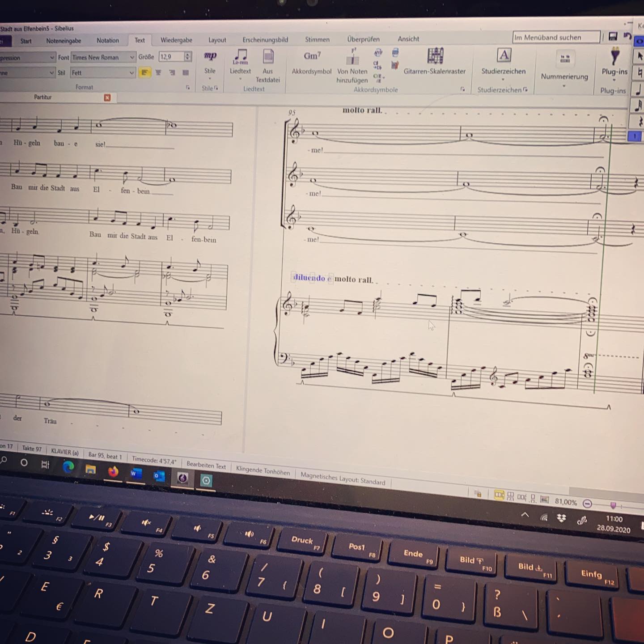
Task: Open the Nummerierung dropdown arrow
Action: [x=564, y=86]
